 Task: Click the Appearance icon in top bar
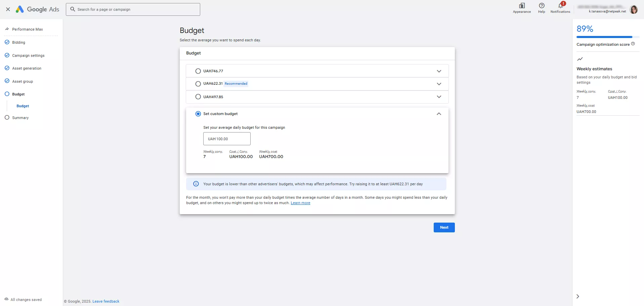[522, 6]
